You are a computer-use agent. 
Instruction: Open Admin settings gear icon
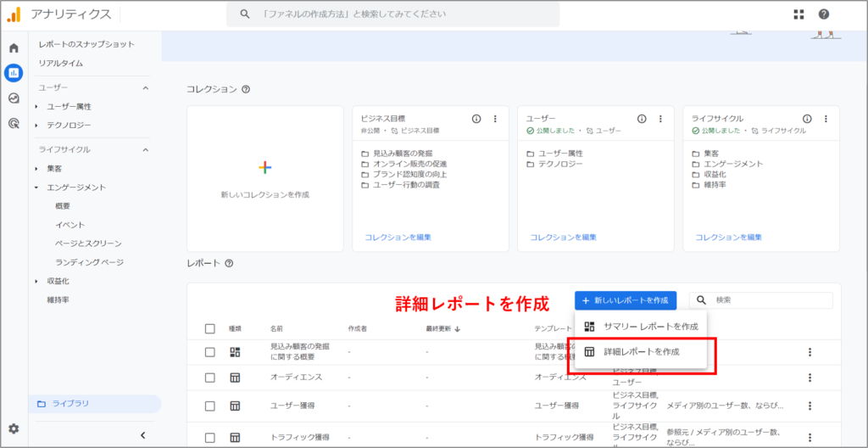14,428
